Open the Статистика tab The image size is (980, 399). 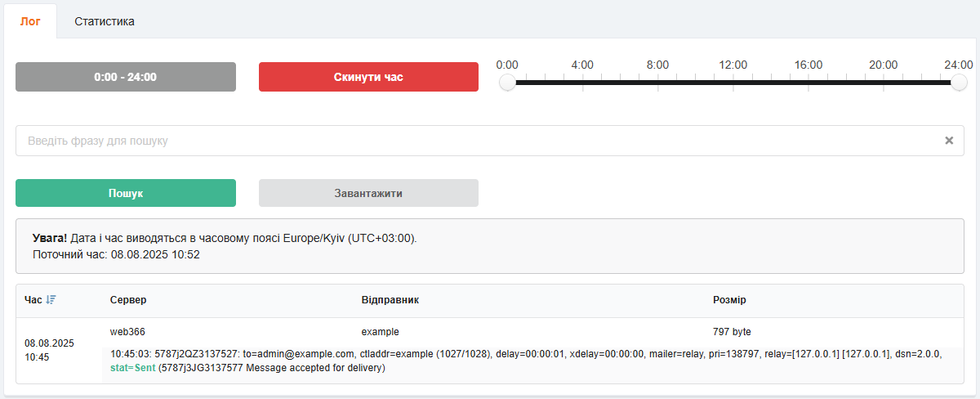point(105,21)
